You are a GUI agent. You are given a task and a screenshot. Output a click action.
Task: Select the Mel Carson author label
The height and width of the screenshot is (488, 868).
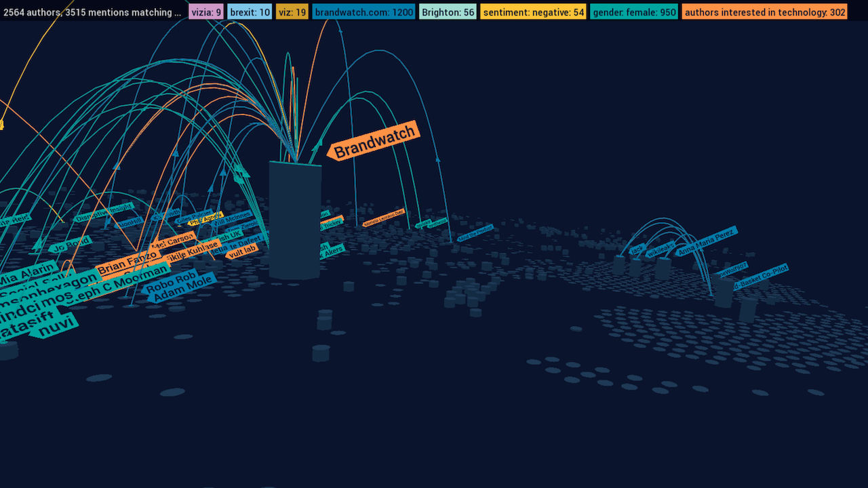click(x=172, y=241)
